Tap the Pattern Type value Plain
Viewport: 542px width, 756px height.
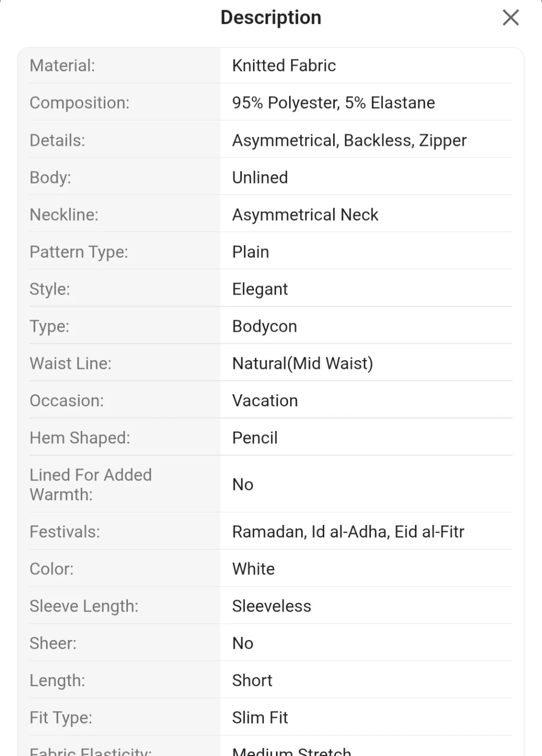point(251,252)
